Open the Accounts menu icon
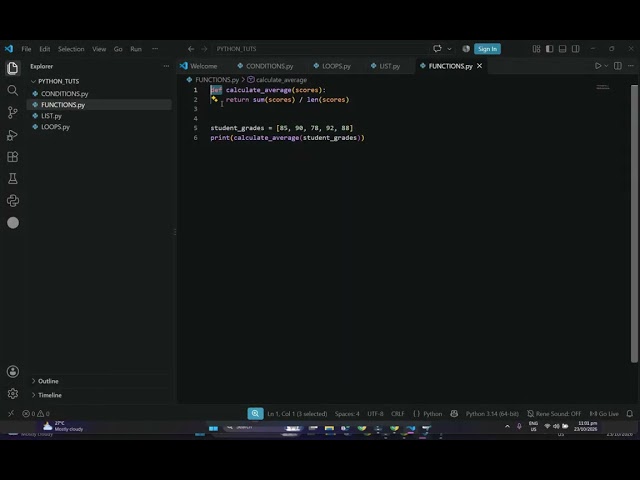 coord(13,371)
